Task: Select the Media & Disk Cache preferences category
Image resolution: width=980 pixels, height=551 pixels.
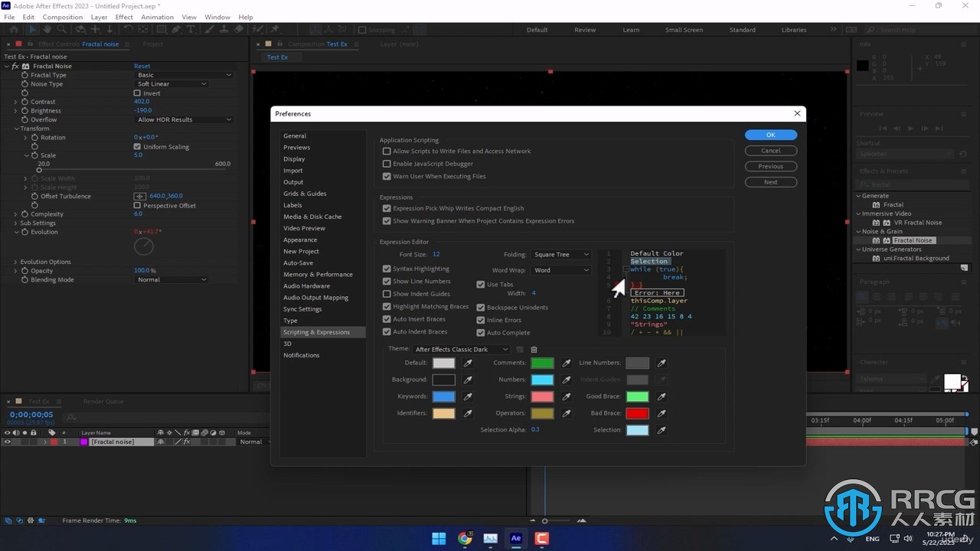Action: [x=312, y=217]
